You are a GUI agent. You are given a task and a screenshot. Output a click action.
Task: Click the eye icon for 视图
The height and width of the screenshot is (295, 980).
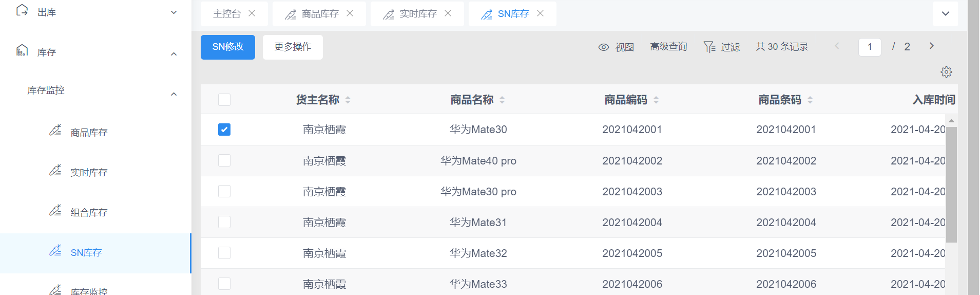604,47
